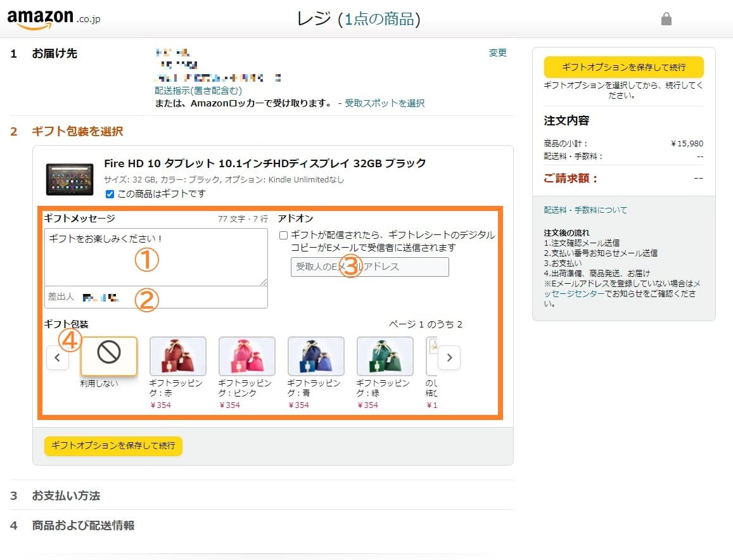Click the 1点の商品 link in header
Image resolution: width=733 pixels, height=560 pixels.
pyautogui.click(x=379, y=19)
